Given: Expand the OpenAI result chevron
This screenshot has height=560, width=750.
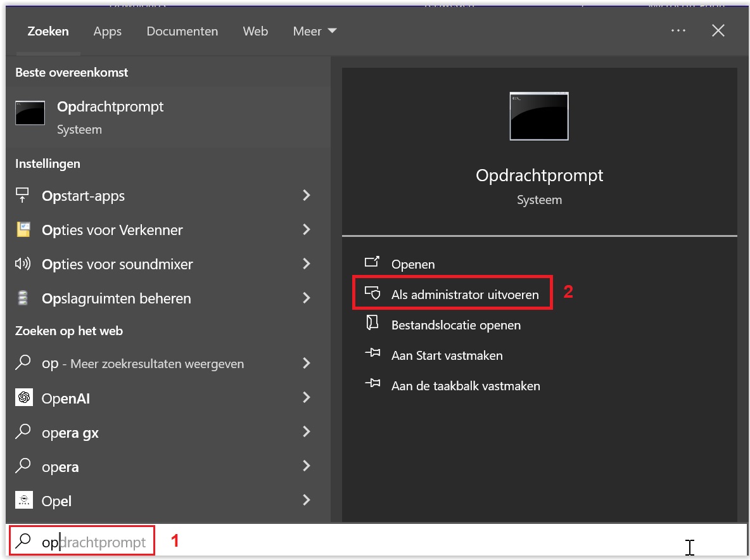Looking at the screenshot, I should [307, 398].
